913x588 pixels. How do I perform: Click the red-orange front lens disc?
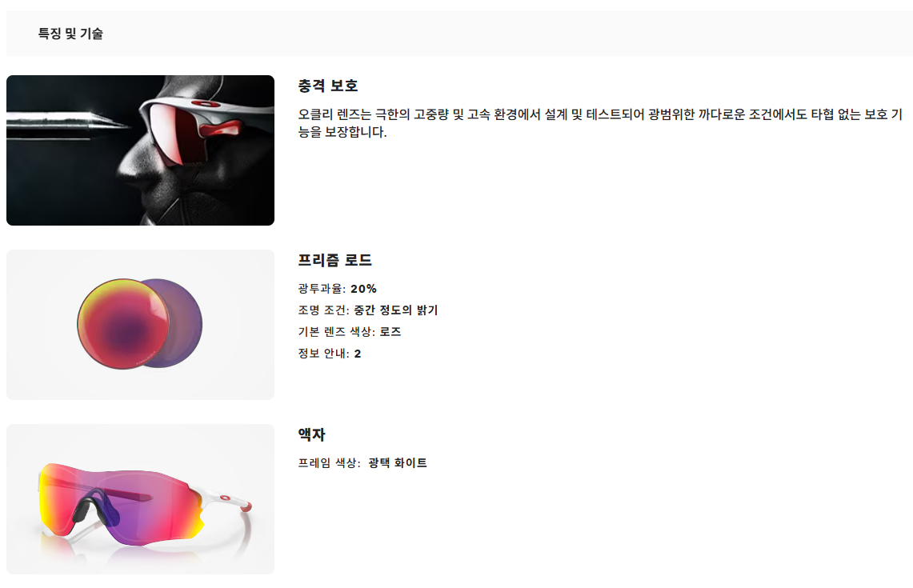(x=123, y=322)
